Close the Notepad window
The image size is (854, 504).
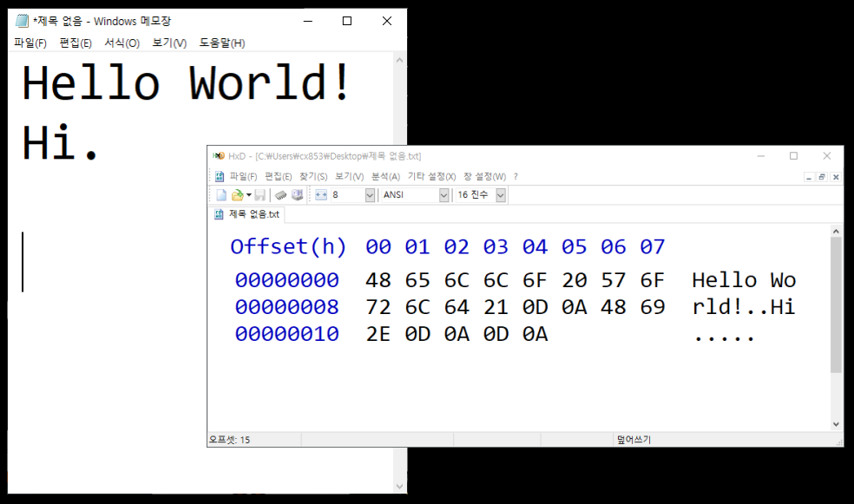(387, 21)
